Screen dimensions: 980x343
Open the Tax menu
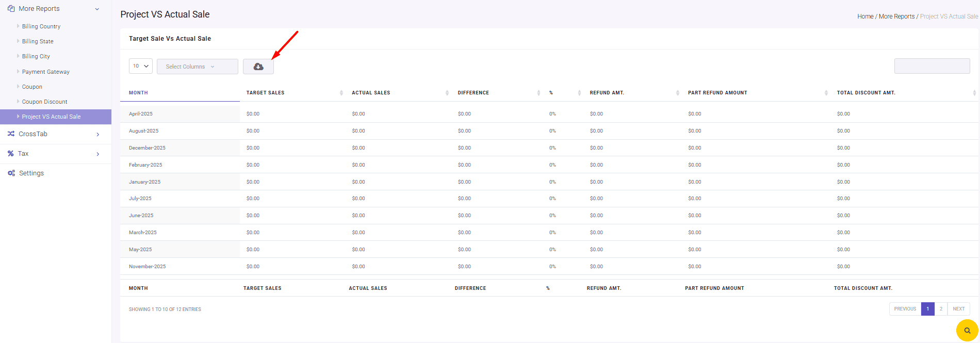(x=56, y=154)
